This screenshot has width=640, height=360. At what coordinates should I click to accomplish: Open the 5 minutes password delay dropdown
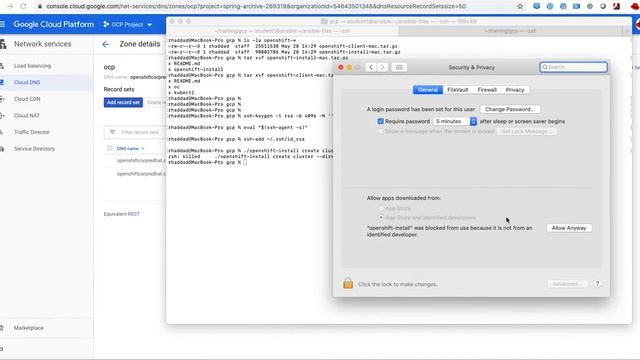tap(454, 121)
